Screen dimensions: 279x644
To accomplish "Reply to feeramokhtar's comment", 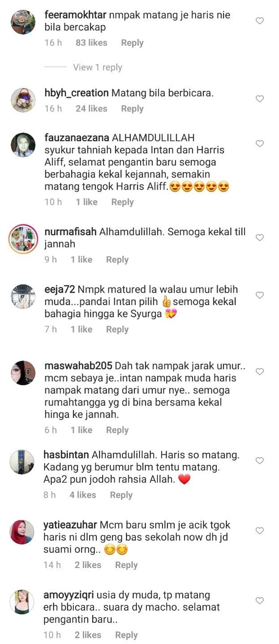I will (132, 43).
